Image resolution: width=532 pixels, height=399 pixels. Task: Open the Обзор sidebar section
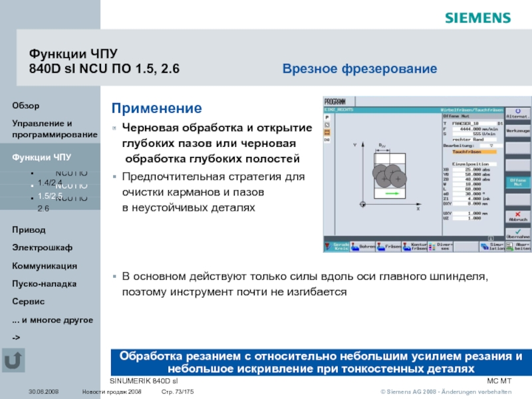26,106
